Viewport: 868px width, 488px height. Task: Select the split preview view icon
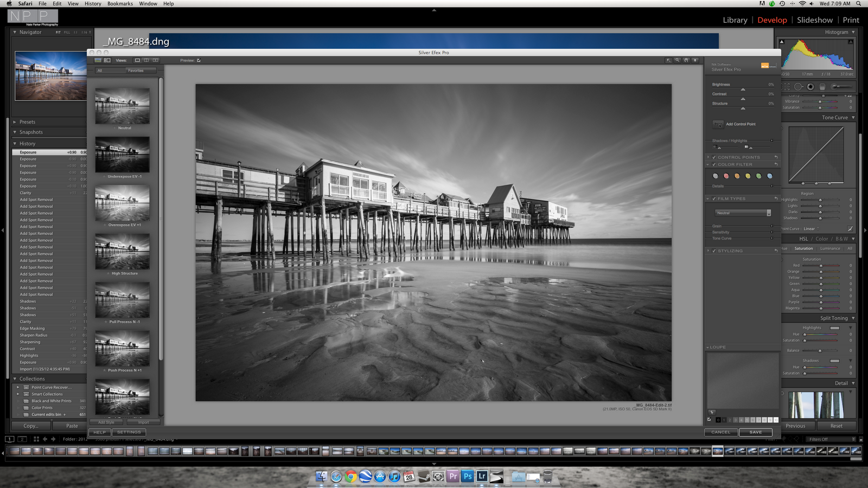pyautogui.click(x=146, y=60)
